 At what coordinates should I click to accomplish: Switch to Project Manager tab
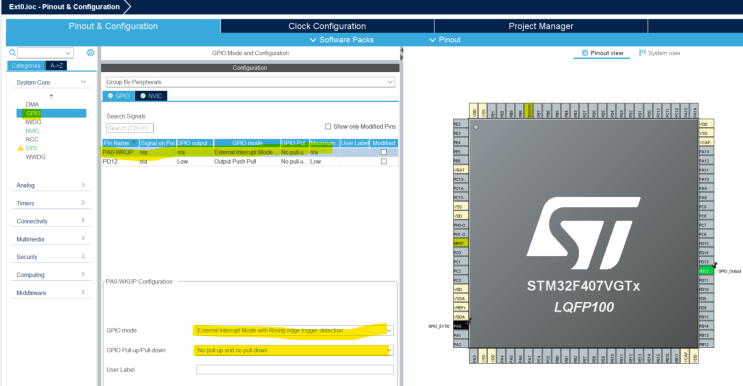pos(541,26)
